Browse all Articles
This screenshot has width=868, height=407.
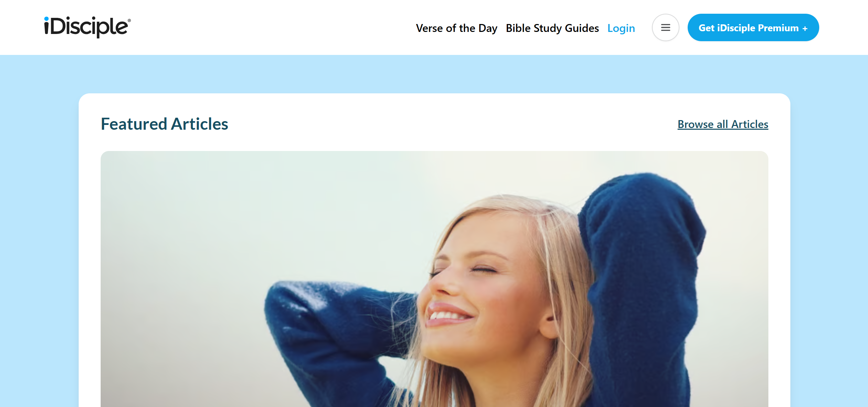coord(723,124)
